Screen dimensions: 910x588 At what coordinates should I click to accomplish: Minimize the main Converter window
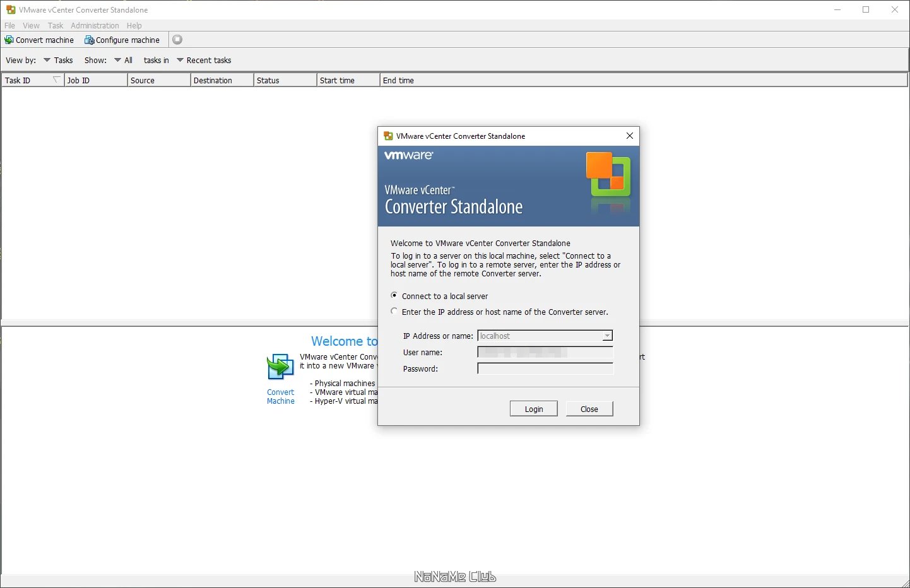[837, 9]
